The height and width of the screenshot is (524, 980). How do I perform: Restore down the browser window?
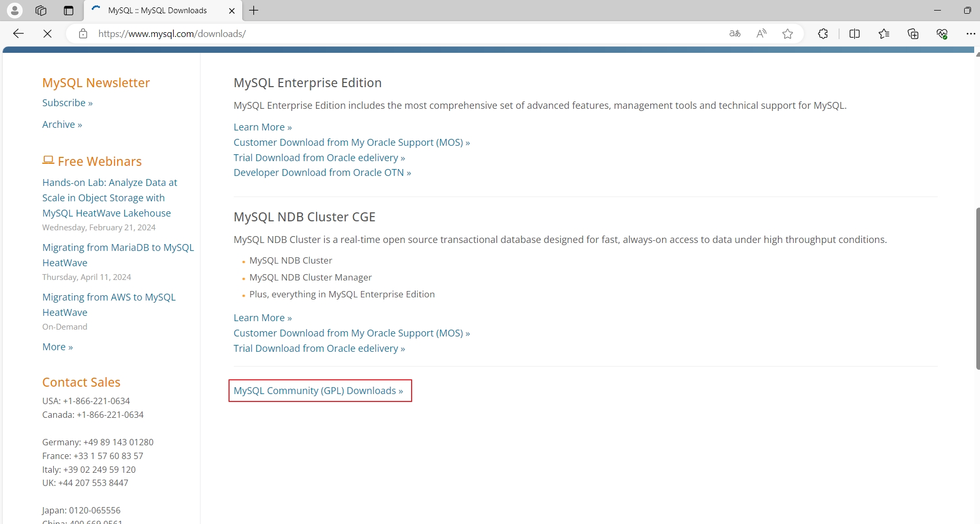pos(967,10)
